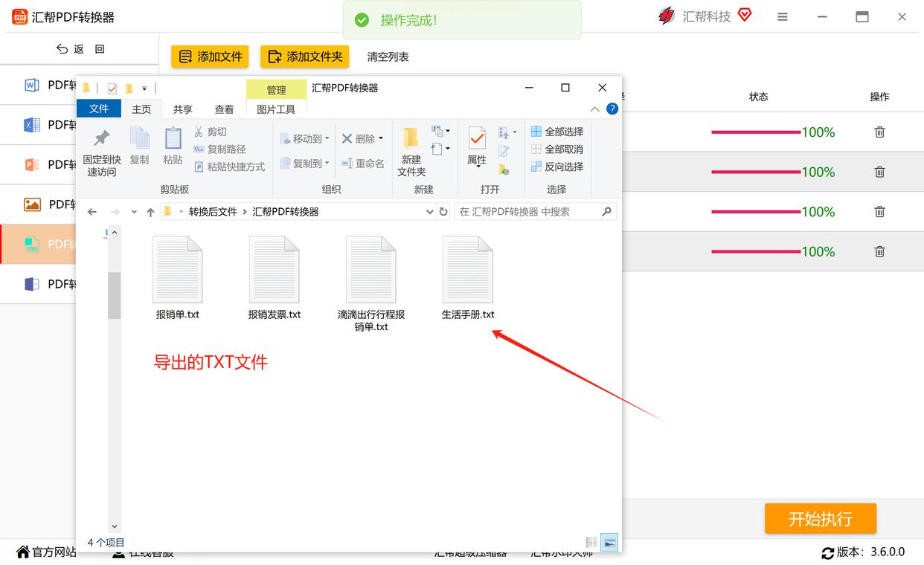Click the red V membership icon

tap(745, 15)
